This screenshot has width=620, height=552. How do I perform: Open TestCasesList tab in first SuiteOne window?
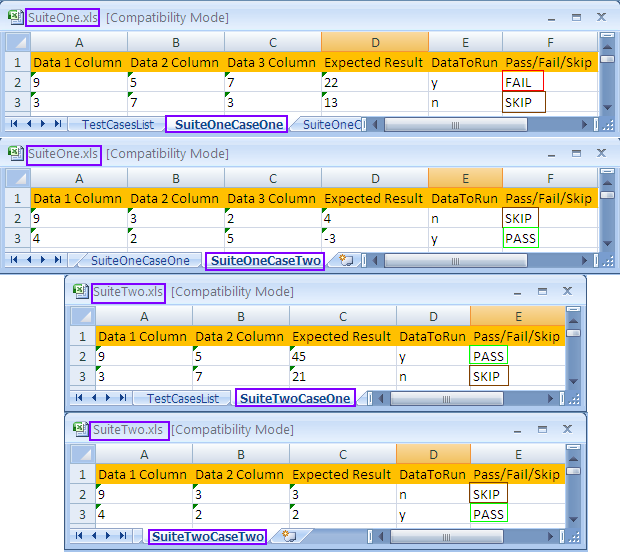(x=117, y=124)
